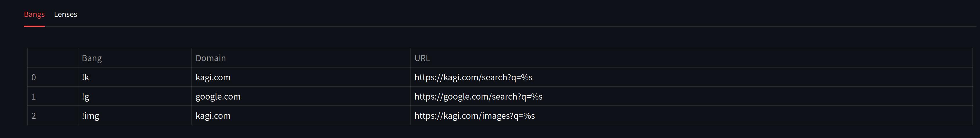980x138 pixels.
Task: Click row index 0
Action: click(x=34, y=77)
